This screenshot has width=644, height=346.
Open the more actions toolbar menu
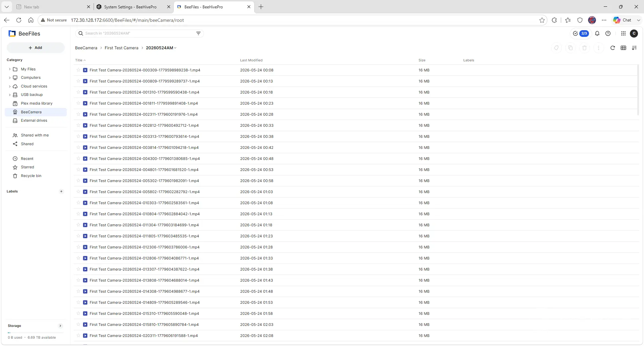point(598,48)
